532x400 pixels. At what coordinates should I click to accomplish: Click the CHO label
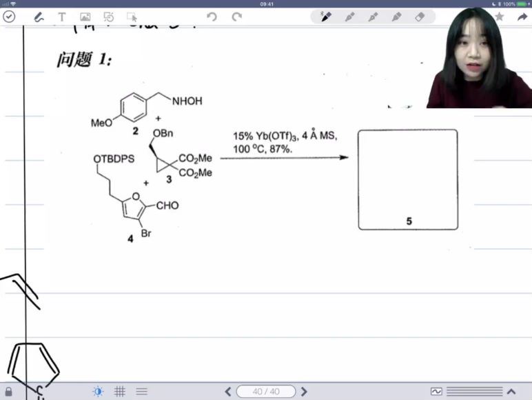[x=167, y=206]
